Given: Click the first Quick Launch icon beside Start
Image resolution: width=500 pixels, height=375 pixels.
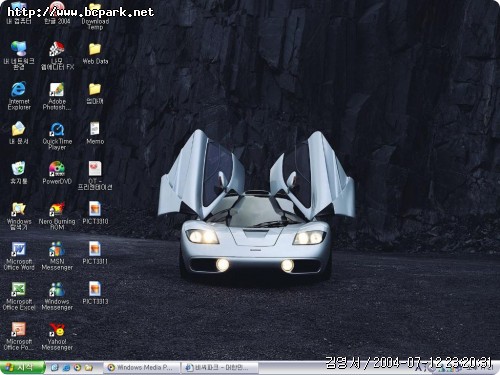Looking at the screenshot, I should pyautogui.click(x=55, y=368).
